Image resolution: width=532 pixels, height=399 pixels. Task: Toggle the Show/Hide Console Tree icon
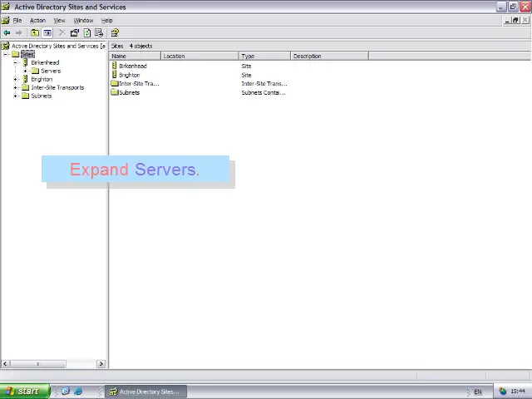pos(47,33)
